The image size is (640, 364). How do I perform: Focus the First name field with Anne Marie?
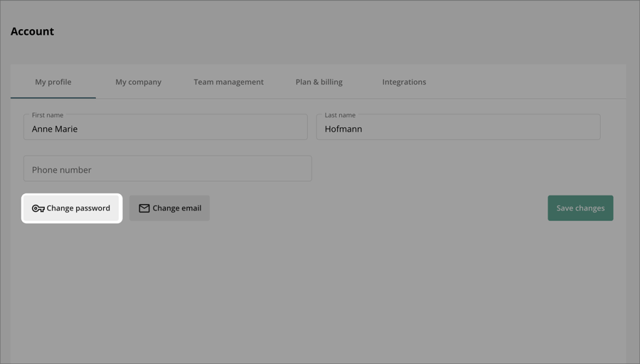166,127
